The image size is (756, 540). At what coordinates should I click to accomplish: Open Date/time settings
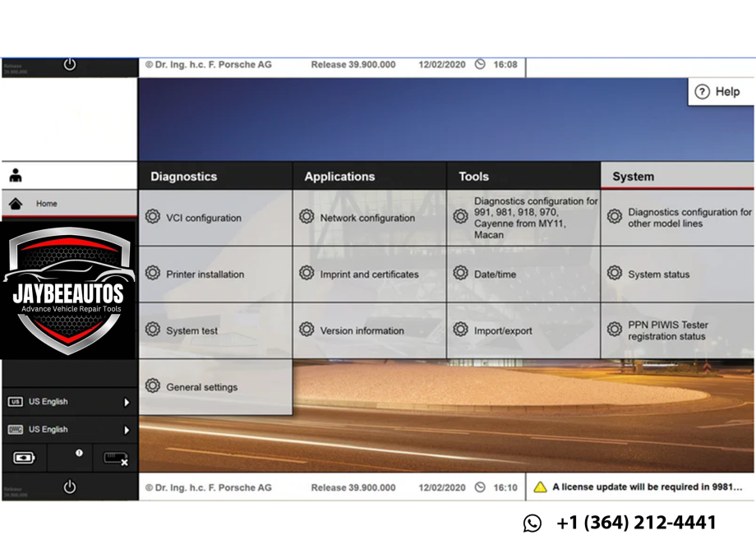(523, 275)
